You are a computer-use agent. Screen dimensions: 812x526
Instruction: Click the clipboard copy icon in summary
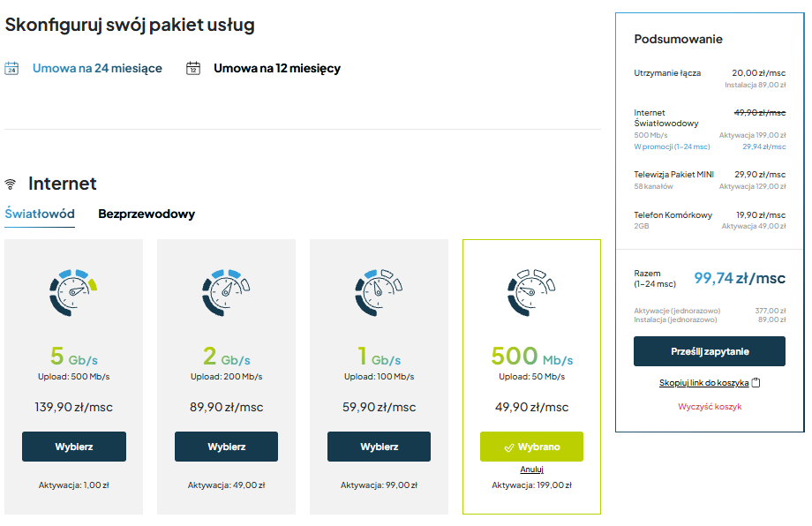[x=756, y=383]
